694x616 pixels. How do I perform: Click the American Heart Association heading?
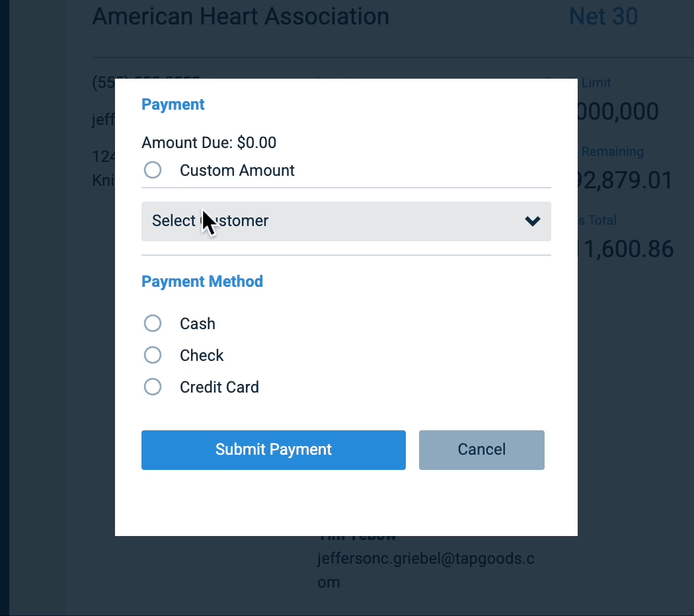pos(240,17)
